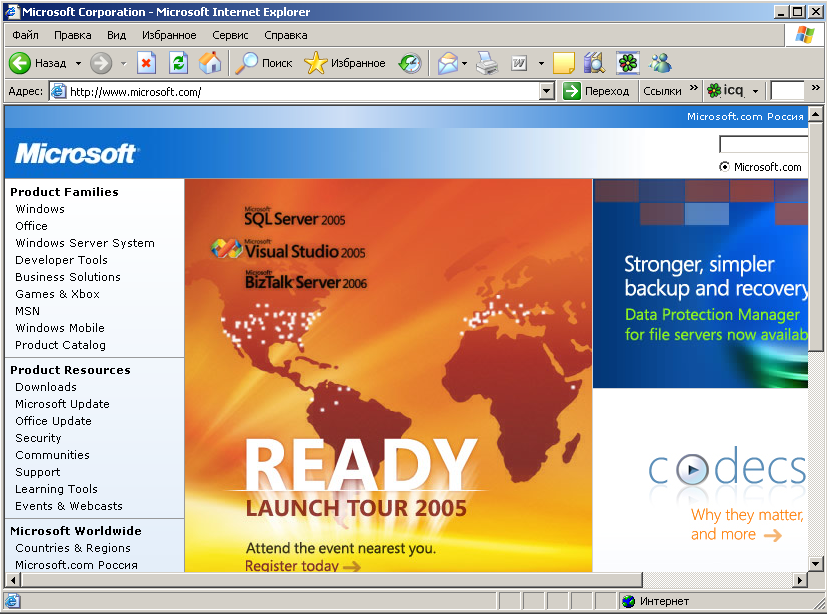Viewport: 827px width, 614px height.
Task: Click Register today link on banner
Action: click(x=303, y=566)
